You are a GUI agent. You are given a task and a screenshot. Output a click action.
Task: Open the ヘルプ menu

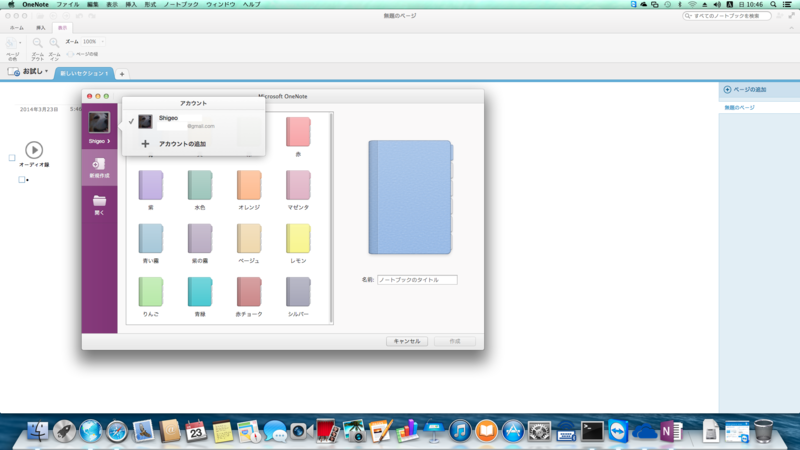click(251, 4)
